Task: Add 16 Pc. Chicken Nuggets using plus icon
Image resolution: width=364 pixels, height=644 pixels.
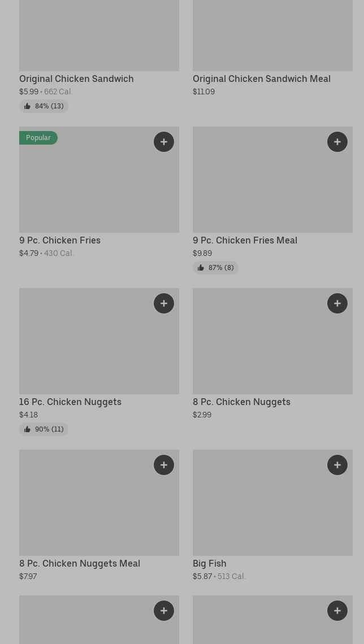Action: coord(164,303)
